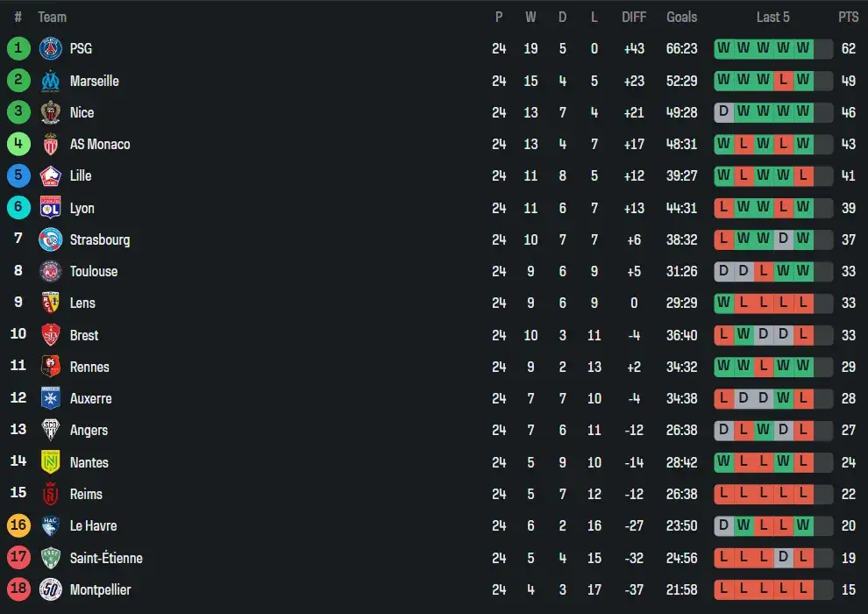Viewport: 868px width, 614px height.
Task: Click the Goals column header
Action: tap(681, 16)
